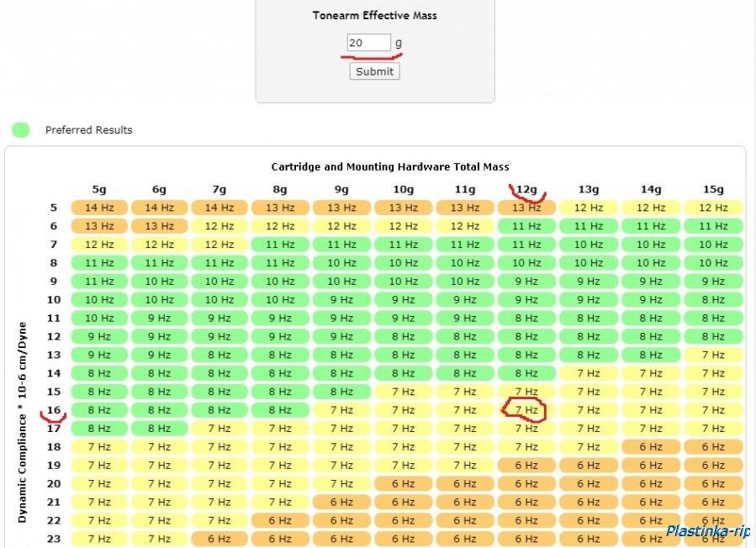This screenshot has height=548, width=756.
Task: Click the 6 Hz cell in row 18 under 14g
Action: pyautogui.click(x=651, y=447)
